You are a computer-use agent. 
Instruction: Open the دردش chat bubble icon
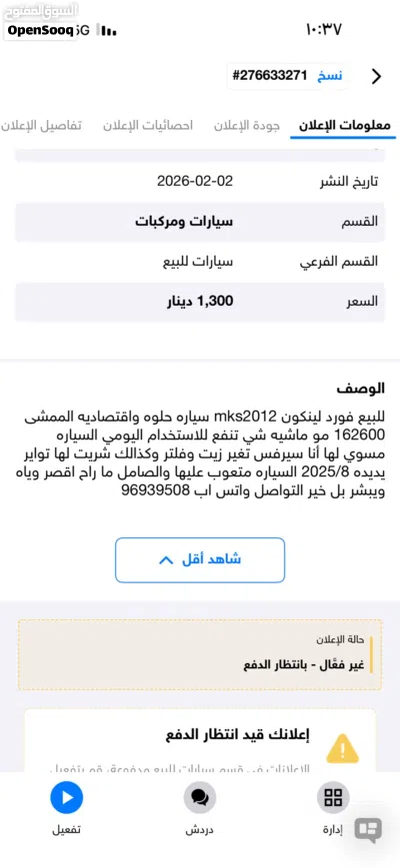tap(199, 798)
